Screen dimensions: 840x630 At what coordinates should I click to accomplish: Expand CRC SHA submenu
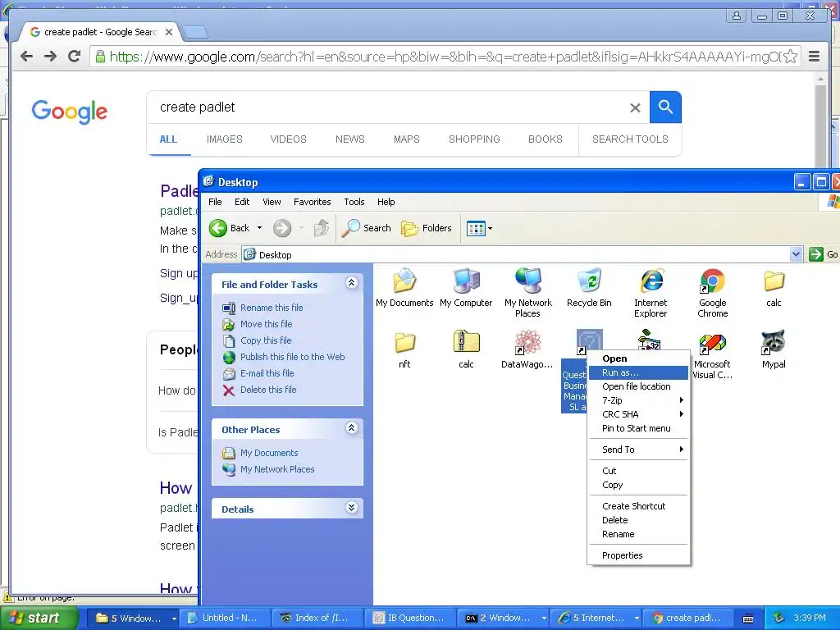[638, 414]
